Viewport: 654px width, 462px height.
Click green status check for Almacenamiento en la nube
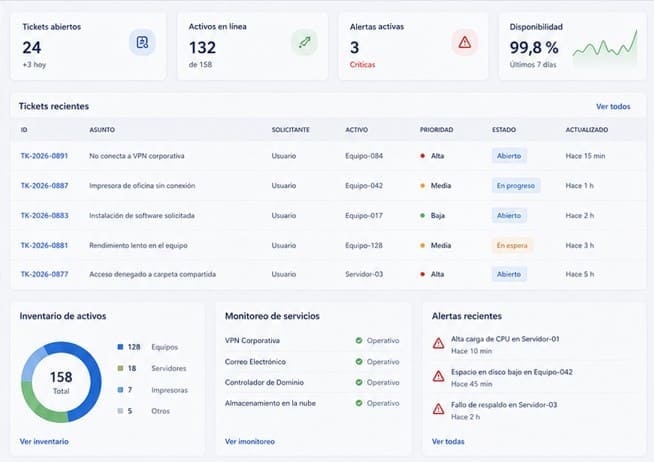point(359,403)
